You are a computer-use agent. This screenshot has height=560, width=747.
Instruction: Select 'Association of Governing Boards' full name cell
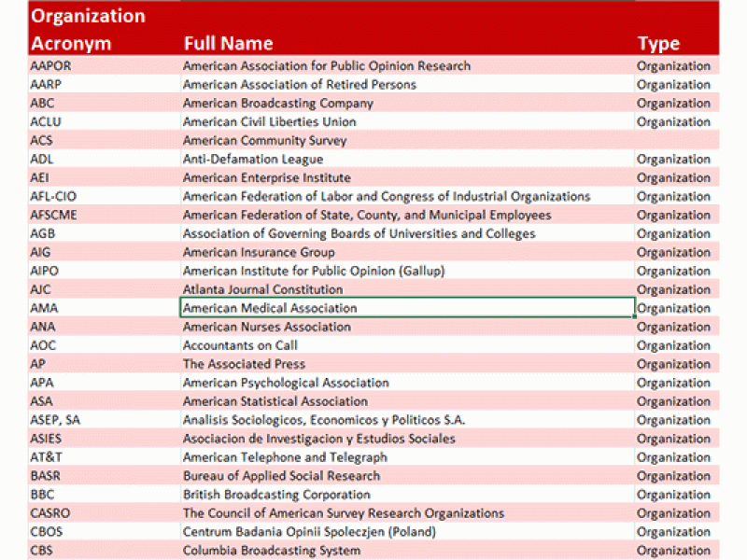[407, 233]
